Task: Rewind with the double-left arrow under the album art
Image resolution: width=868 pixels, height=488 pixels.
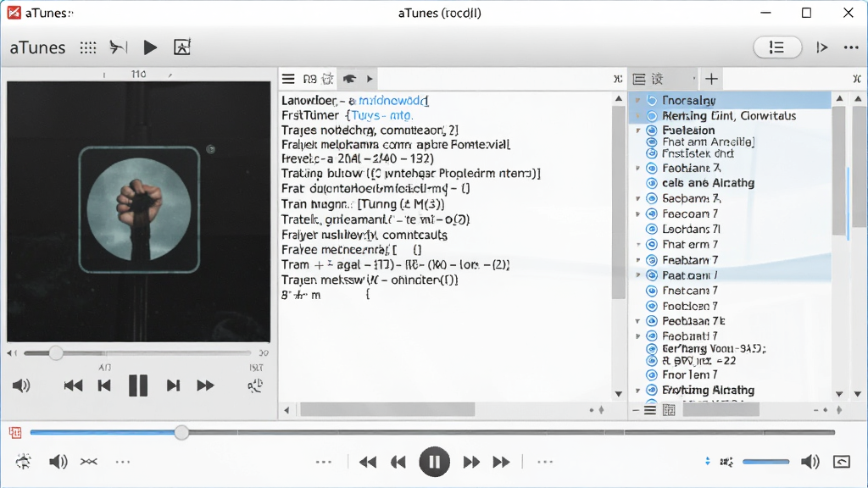Action: click(x=73, y=385)
